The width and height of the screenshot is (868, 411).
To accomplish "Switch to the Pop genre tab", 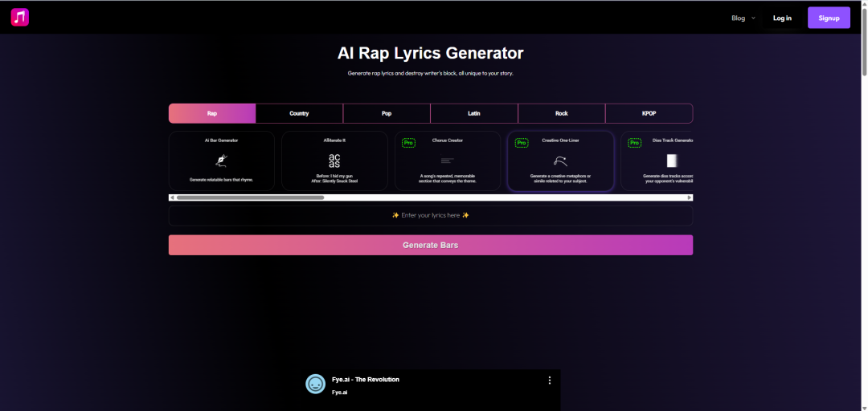I will 387,113.
